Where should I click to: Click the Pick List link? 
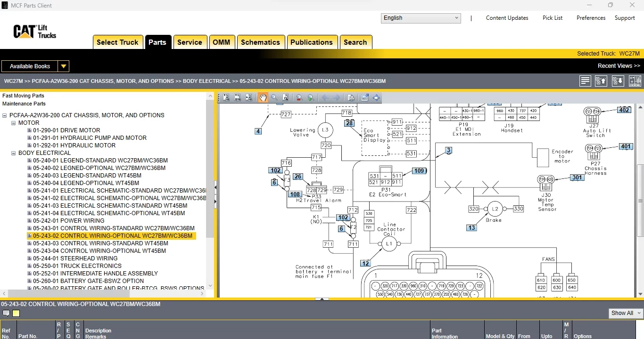click(552, 18)
